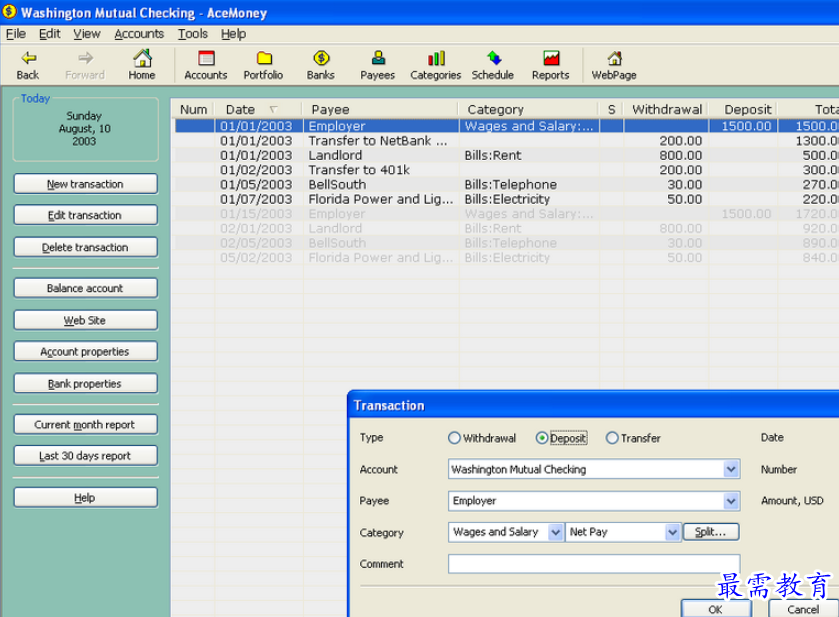
Task: Click the Edit transaction button
Action: (86, 215)
